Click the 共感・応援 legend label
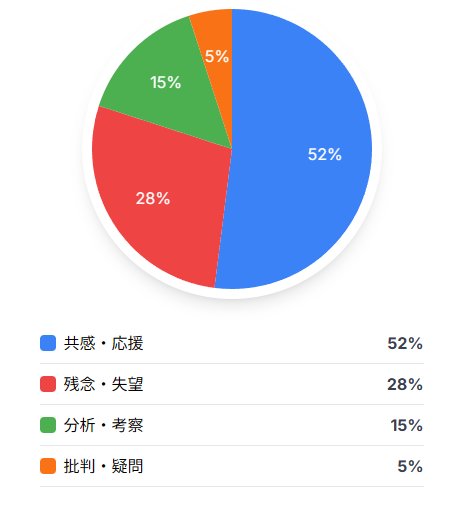This screenshot has height=509, width=453. [104, 343]
